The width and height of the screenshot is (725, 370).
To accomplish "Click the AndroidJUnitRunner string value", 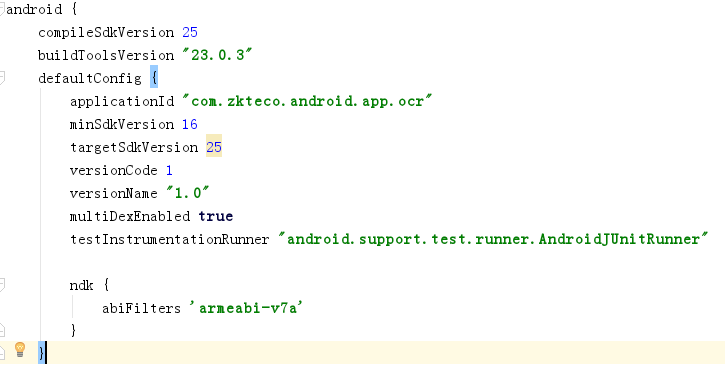I will point(493,239).
